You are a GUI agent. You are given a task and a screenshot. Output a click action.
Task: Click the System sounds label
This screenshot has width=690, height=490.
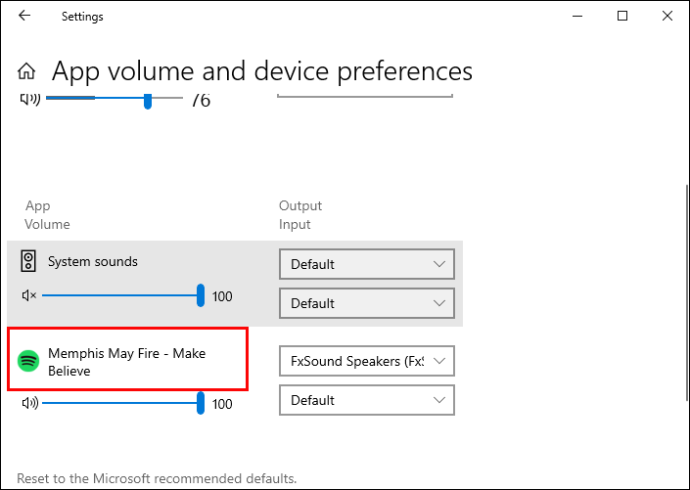coord(93,261)
